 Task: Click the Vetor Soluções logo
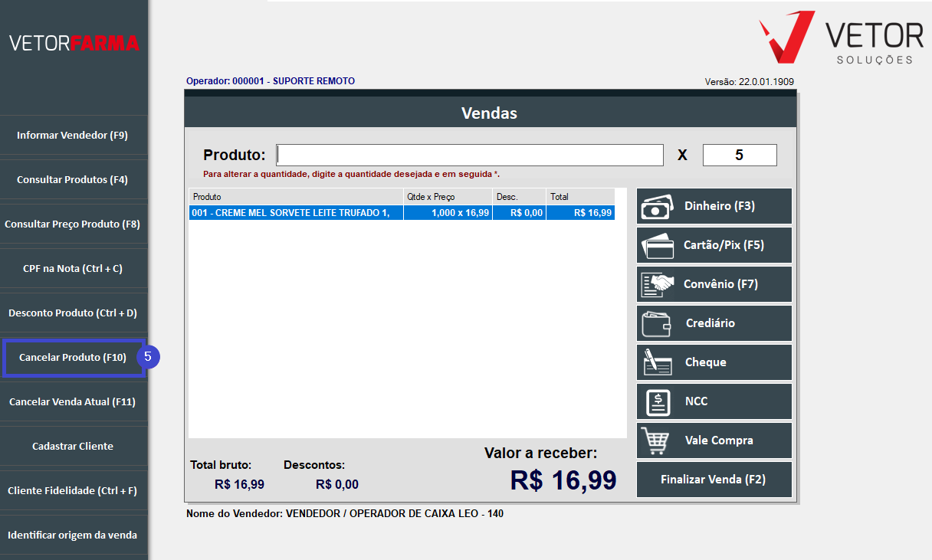click(842, 38)
